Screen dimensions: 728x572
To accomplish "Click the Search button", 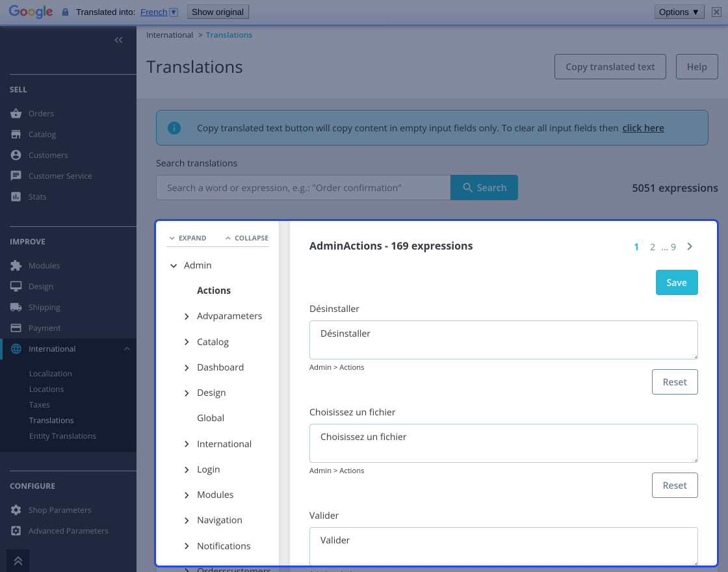I will (x=484, y=188).
